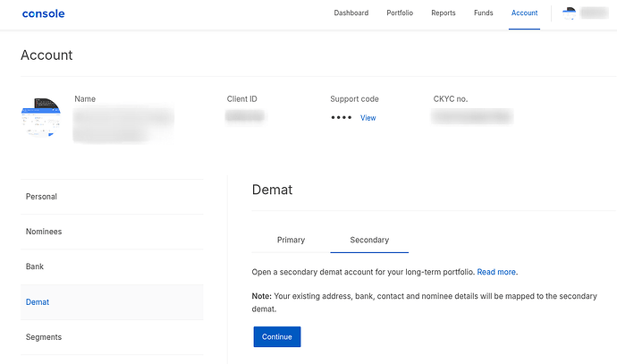Screen dimensions: 617x364
Task: Select Nominees from the sidebar
Action: click(x=44, y=232)
